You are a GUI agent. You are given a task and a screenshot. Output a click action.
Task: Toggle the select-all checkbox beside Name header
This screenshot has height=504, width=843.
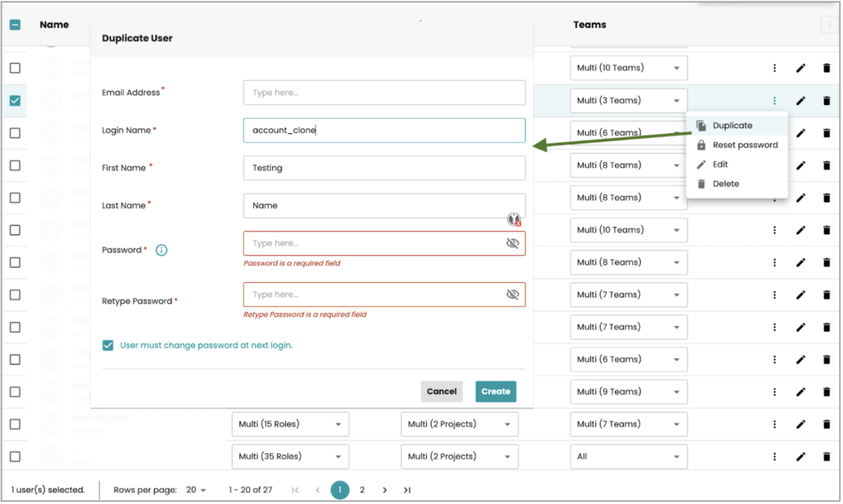(15, 25)
